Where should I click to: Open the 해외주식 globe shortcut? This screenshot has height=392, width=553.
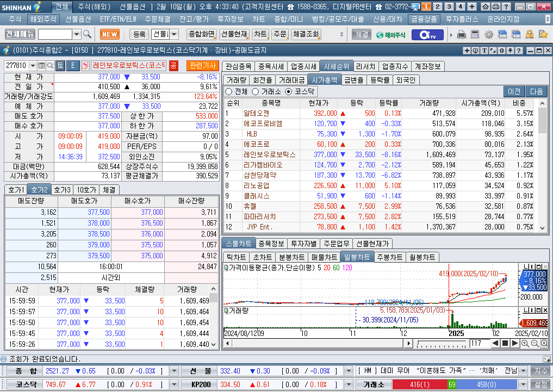391,35
